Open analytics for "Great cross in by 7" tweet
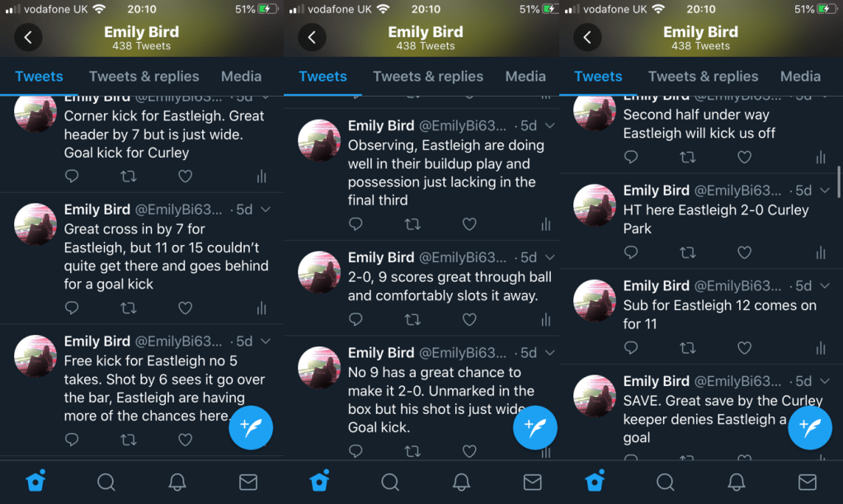843x504 pixels. (261, 309)
